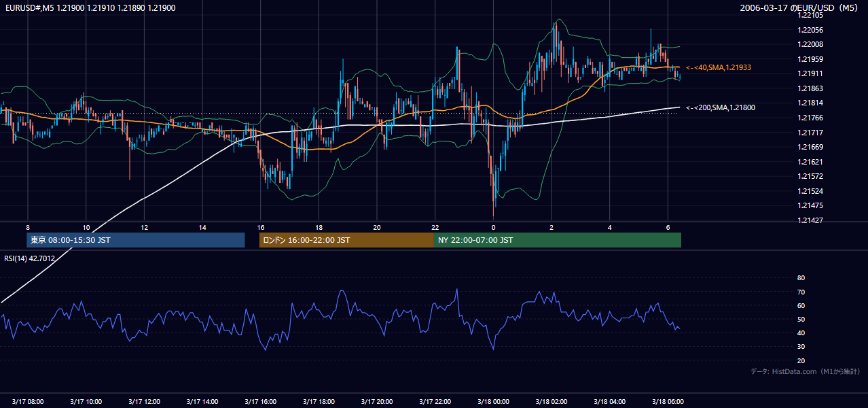Select the 40 SMA label 1.21933

point(718,67)
